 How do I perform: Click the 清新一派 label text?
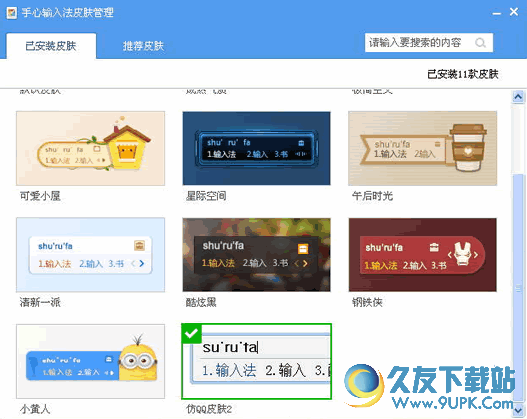(x=40, y=302)
